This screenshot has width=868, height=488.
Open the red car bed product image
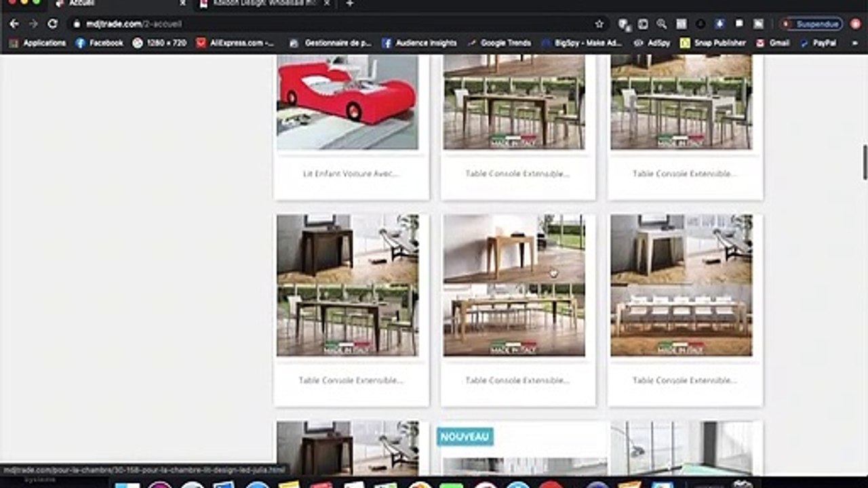[x=347, y=102]
